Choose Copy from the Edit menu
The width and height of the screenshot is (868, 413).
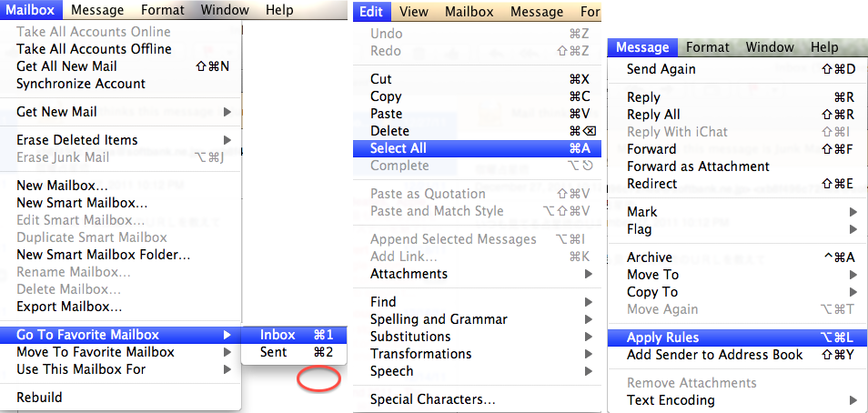click(477, 96)
